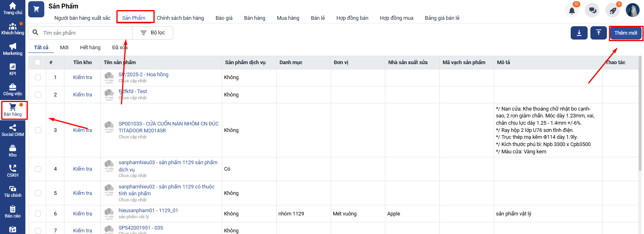This screenshot has height=234, width=644.
Task: Open the Bộ lọc filter dropdown
Action: pyautogui.click(x=153, y=33)
